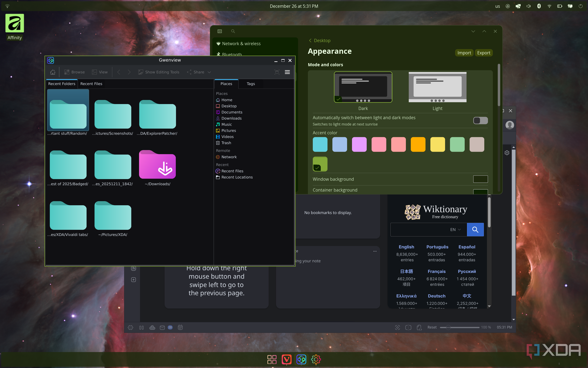
Task: Toggle Gwenview fullscreen mode icon
Action: pos(277,72)
